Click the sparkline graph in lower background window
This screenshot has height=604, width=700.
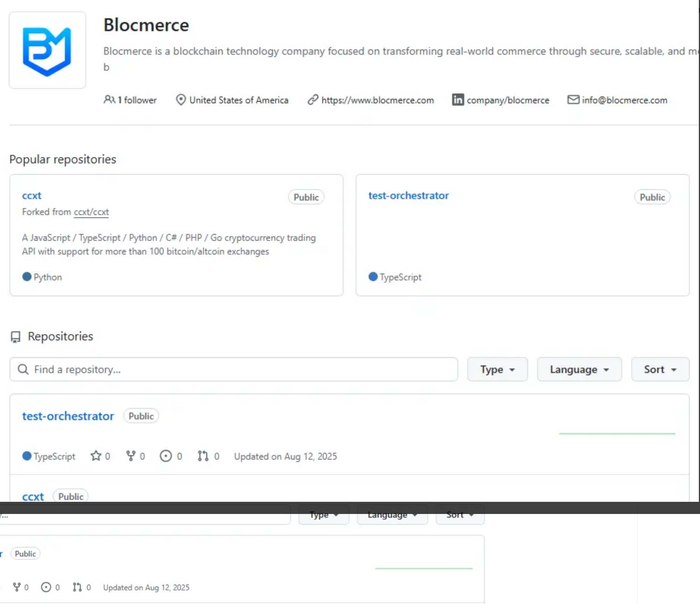coord(424,568)
